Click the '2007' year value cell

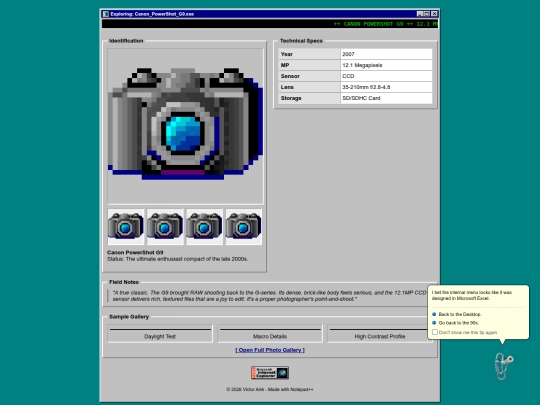pos(386,54)
